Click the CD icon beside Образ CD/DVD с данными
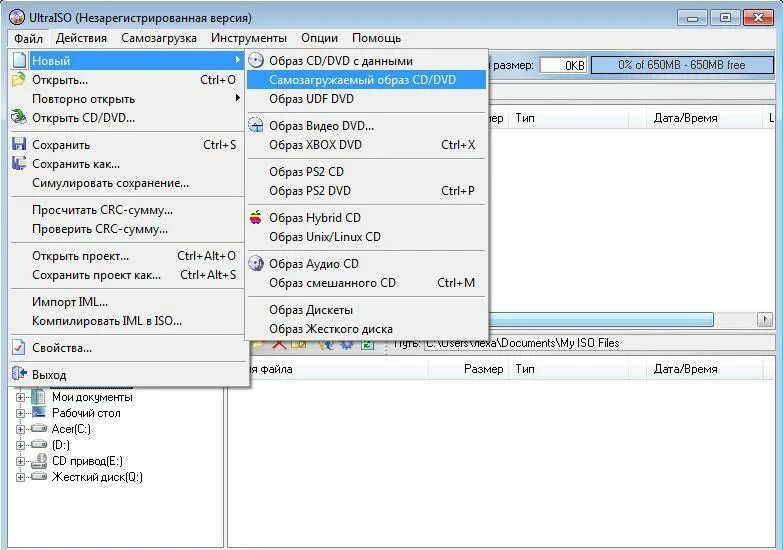This screenshot has width=783, height=550. (x=256, y=60)
